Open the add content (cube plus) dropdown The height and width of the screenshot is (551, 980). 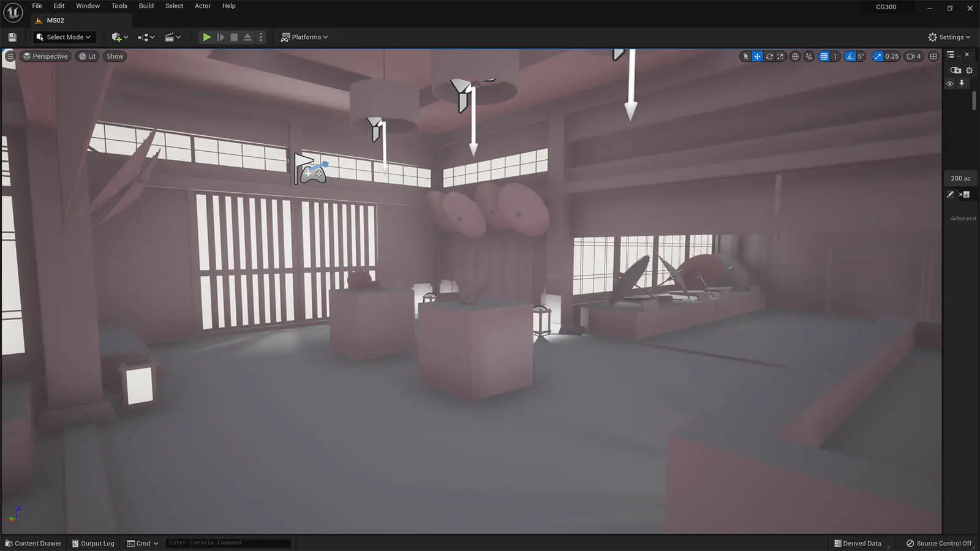[119, 37]
